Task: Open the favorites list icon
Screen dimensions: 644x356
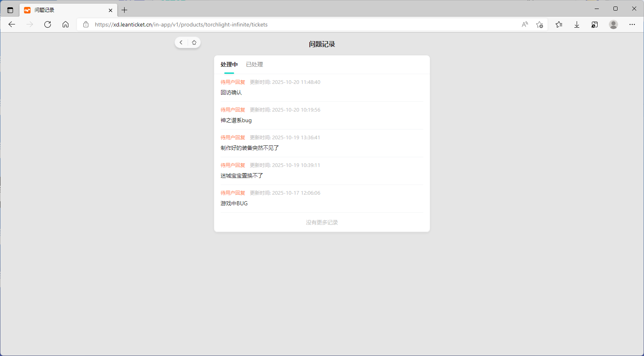Action: pyautogui.click(x=559, y=24)
